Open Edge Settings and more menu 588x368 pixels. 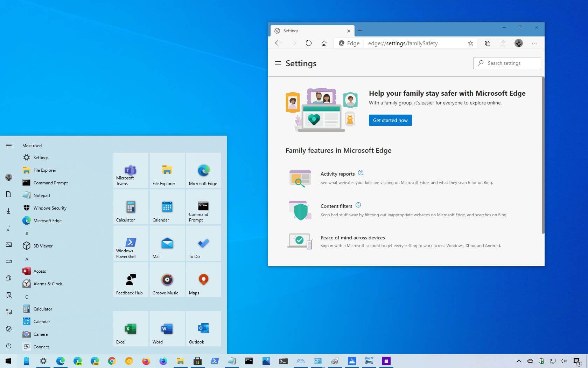pyautogui.click(x=535, y=43)
